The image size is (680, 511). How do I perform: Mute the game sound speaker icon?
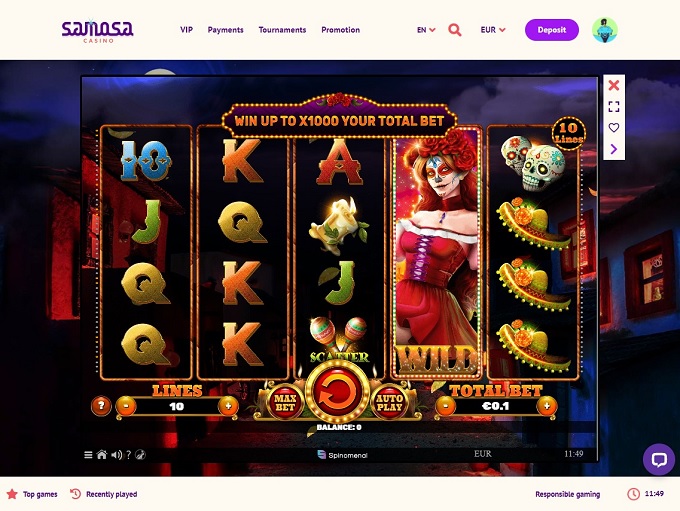(x=116, y=455)
